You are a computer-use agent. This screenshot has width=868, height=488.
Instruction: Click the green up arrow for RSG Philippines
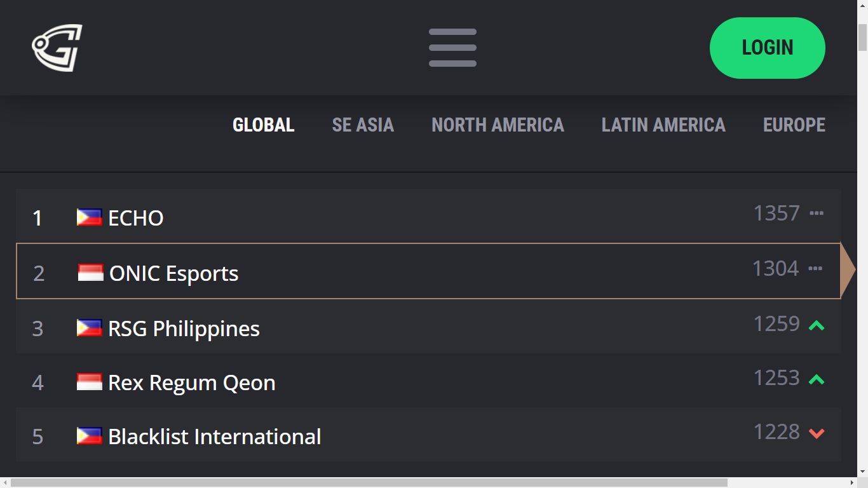pyautogui.click(x=816, y=326)
